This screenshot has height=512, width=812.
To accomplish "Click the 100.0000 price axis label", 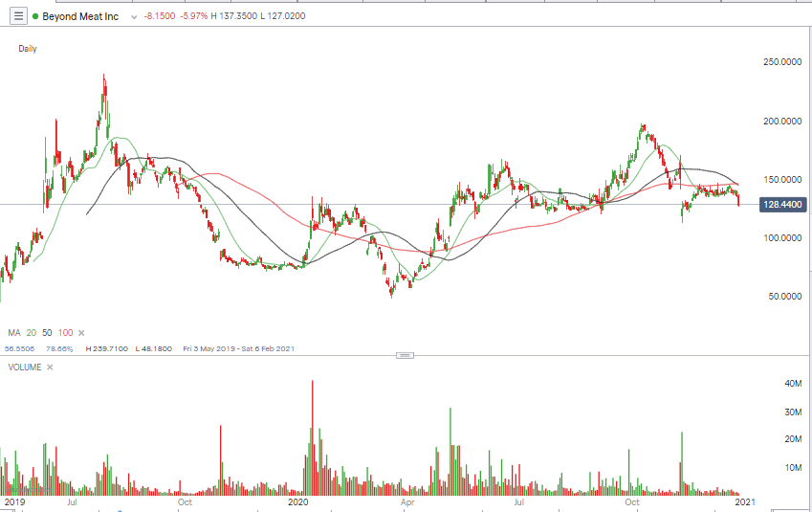I will (x=782, y=238).
